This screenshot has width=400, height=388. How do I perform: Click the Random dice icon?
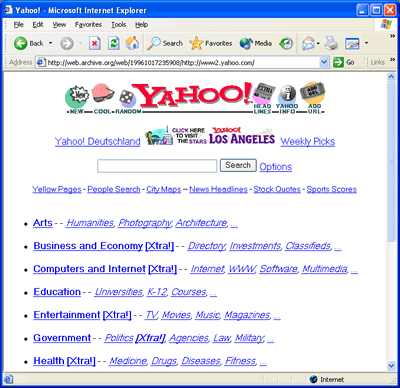128,99
